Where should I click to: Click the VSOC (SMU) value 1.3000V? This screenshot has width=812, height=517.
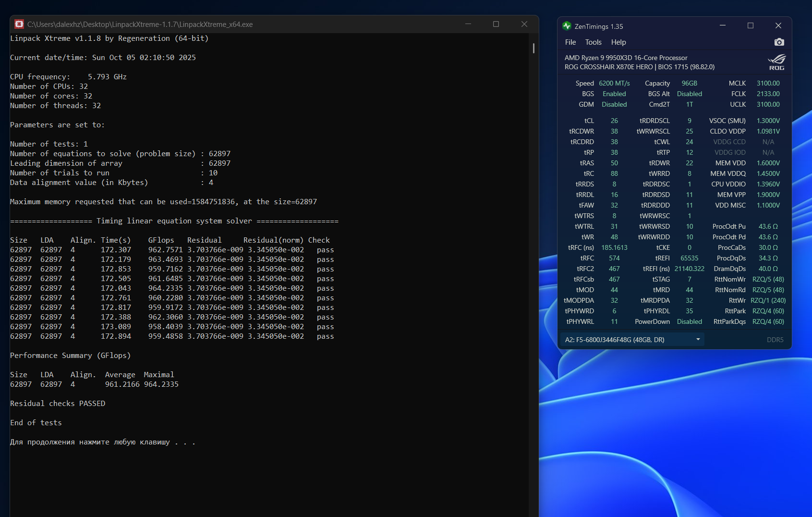[x=768, y=121]
